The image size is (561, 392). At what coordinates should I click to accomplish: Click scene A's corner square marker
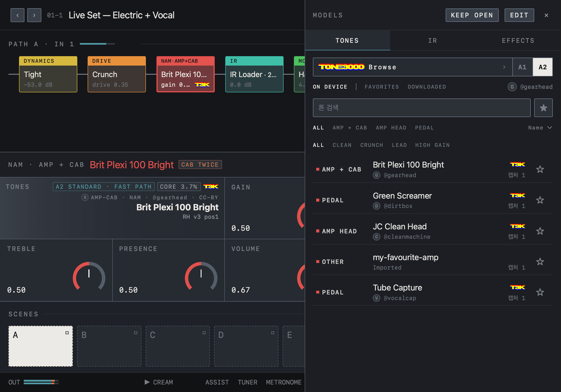pyautogui.click(x=67, y=333)
